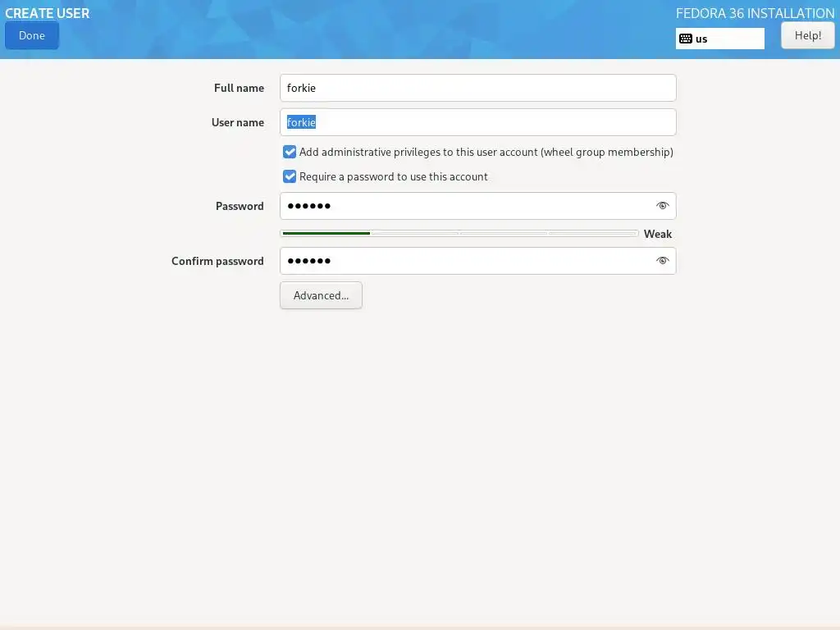The height and width of the screenshot is (630, 840).
Task: Focus the User name field
Action: coord(477,122)
